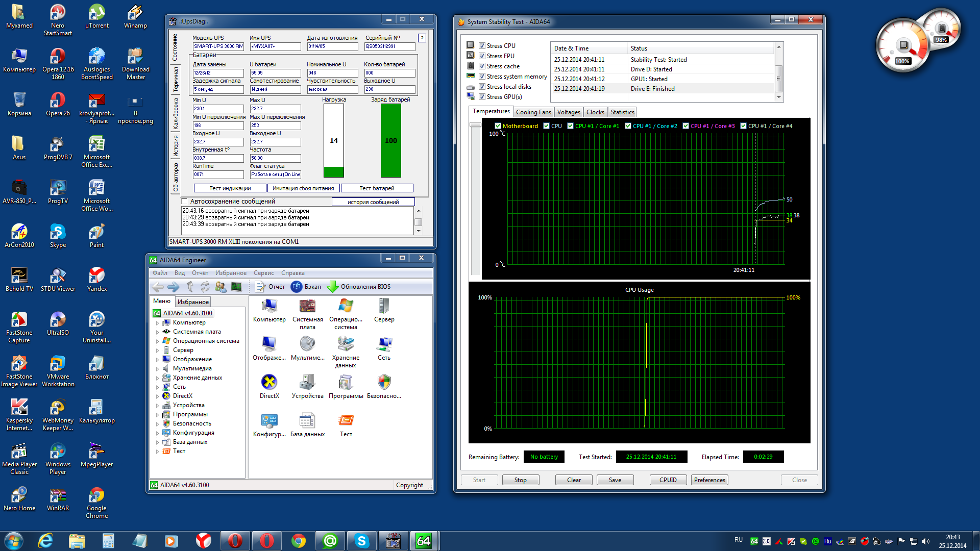Click the Тест батарей button
The height and width of the screenshot is (551, 980).
pos(377,188)
